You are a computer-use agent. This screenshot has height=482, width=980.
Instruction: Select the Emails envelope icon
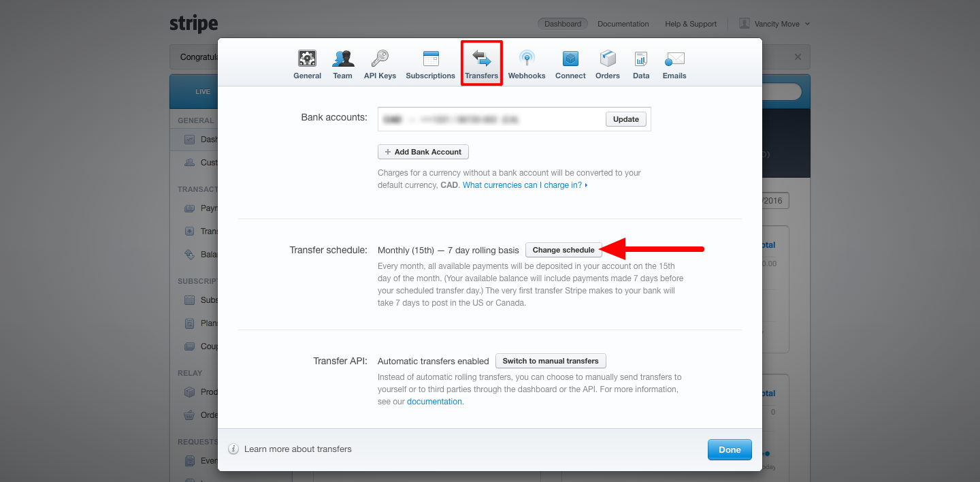(x=674, y=59)
